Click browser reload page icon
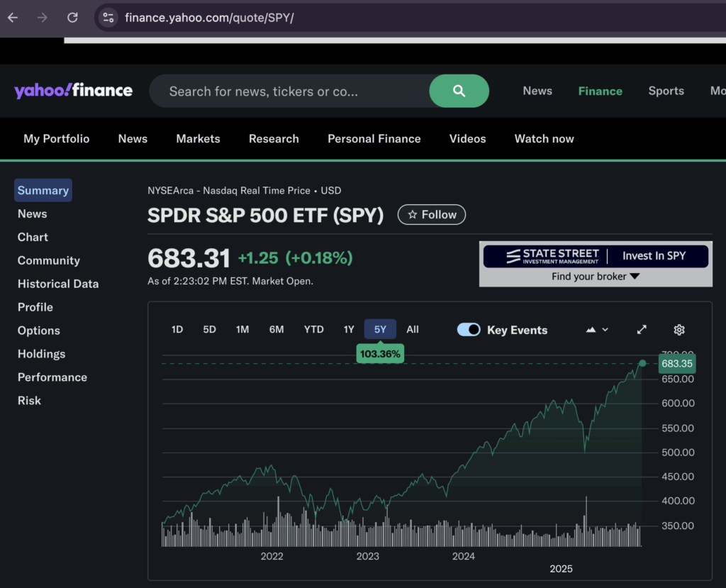The width and height of the screenshot is (726, 588). pos(72,18)
